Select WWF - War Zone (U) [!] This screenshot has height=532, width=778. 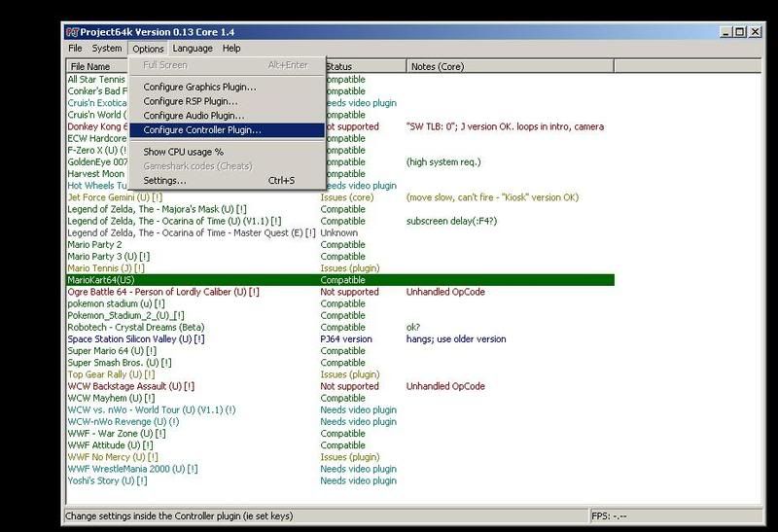pyautogui.click(x=117, y=434)
